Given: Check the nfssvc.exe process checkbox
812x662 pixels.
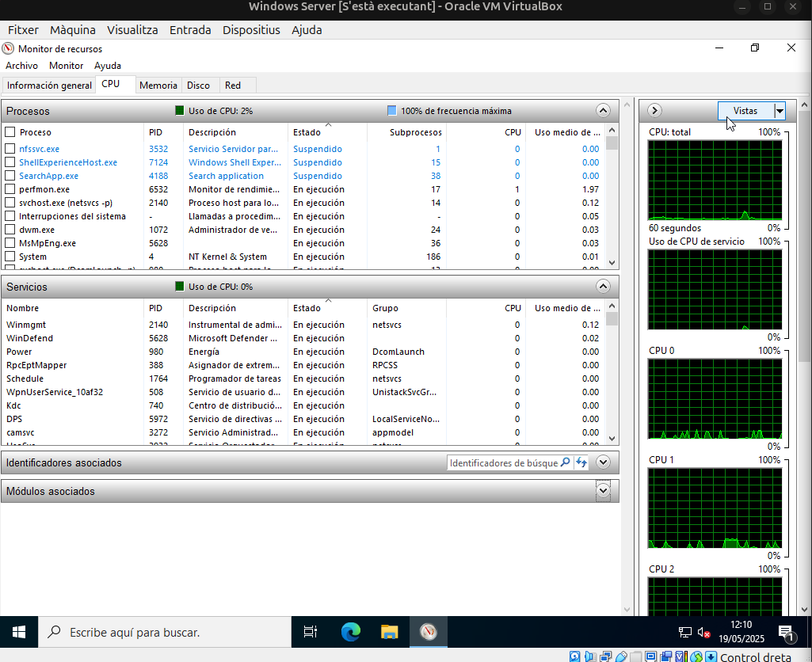Looking at the screenshot, I should pos(10,149).
